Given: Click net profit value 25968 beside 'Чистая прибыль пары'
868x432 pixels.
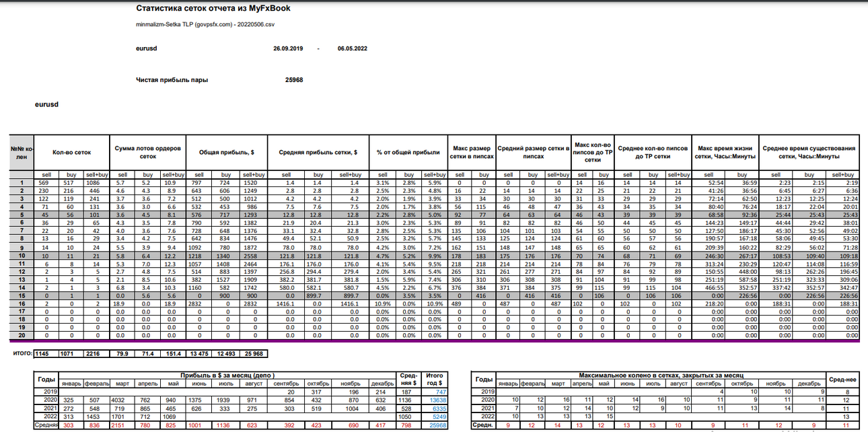Looking at the screenshot, I should [x=294, y=79].
